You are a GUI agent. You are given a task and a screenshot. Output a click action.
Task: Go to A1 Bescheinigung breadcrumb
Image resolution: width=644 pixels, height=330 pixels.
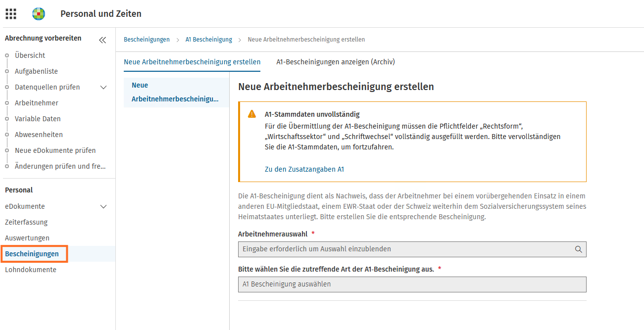209,40
